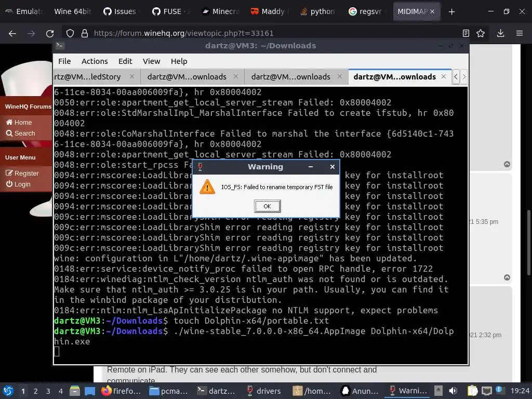This screenshot has height=399, width=532.
Task: Switch to the Emulator browser tab
Action: 24,11
